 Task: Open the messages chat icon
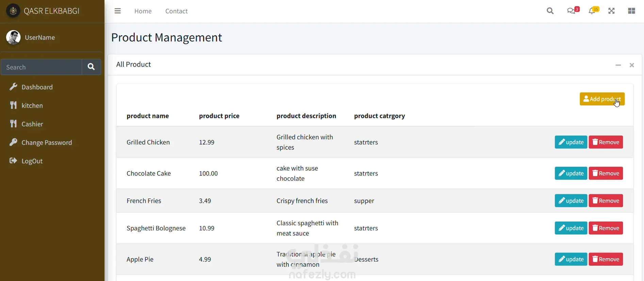point(571,11)
